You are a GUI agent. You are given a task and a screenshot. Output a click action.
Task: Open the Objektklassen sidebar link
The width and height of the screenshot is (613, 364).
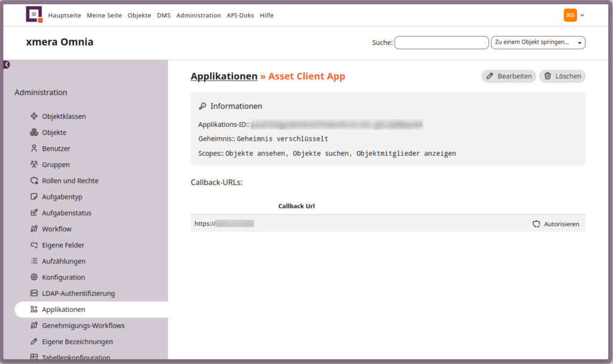click(x=64, y=116)
